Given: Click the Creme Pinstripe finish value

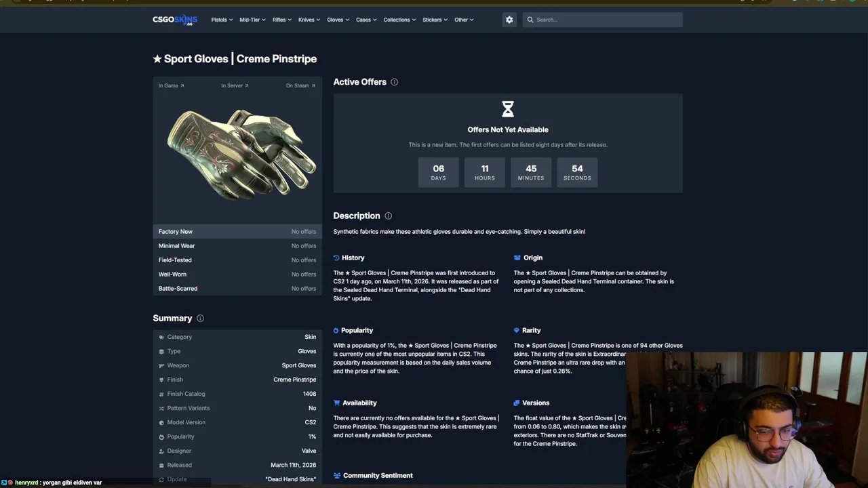Looking at the screenshot, I should coord(295,380).
